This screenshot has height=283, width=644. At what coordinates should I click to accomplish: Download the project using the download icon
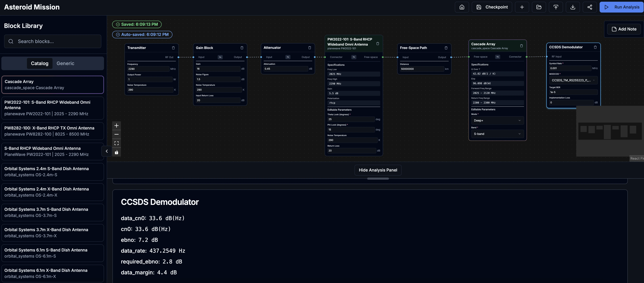[x=573, y=7]
